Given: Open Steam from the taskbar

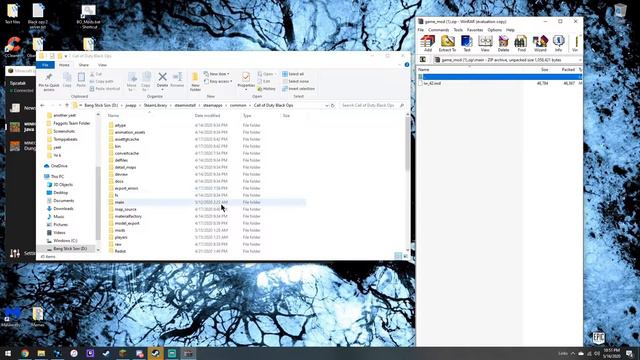Looking at the screenshot, I should point(156,353).
